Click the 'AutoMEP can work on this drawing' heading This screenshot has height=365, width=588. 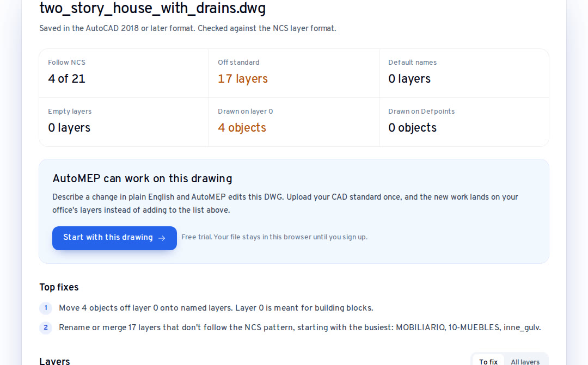142,178
